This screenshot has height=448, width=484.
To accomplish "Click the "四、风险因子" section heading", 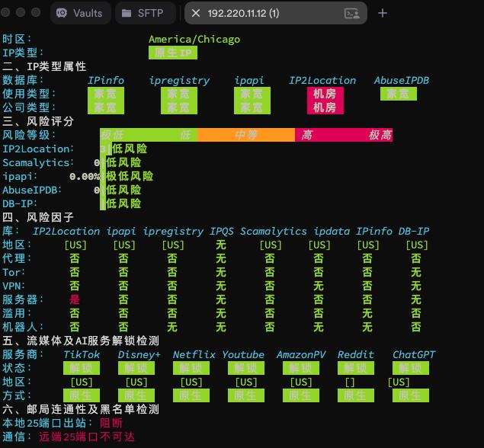I will click(x=38, y=217).
